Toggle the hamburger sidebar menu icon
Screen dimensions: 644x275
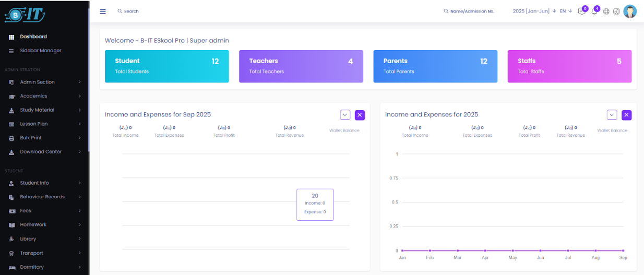click(x=103, y=11)
